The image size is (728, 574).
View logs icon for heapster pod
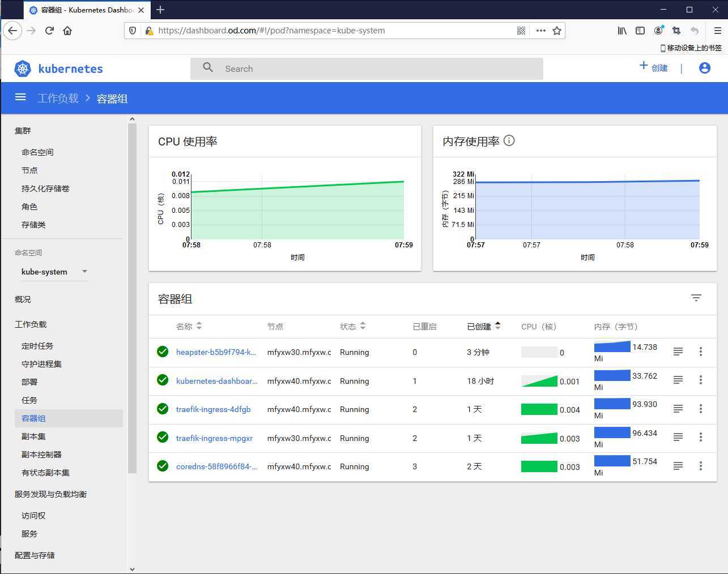coord(678,352)
